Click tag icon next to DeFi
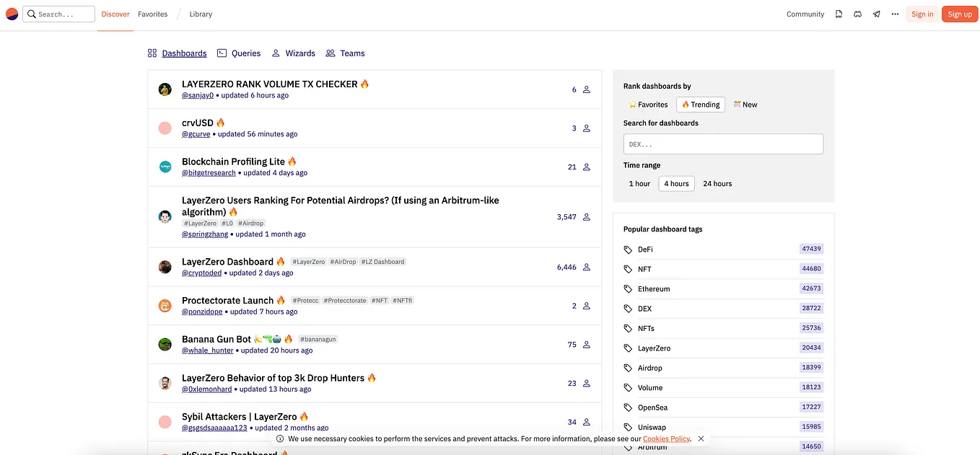 (628, 249)
